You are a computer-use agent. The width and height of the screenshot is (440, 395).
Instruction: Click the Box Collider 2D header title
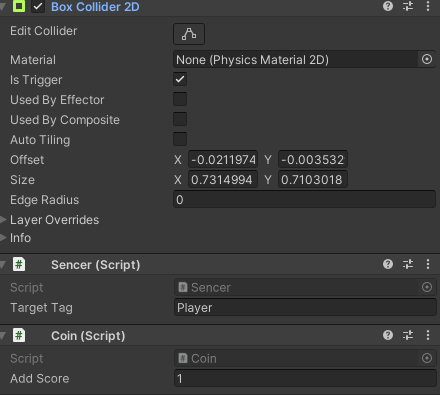pyautogui.click(x=95, y=7)
